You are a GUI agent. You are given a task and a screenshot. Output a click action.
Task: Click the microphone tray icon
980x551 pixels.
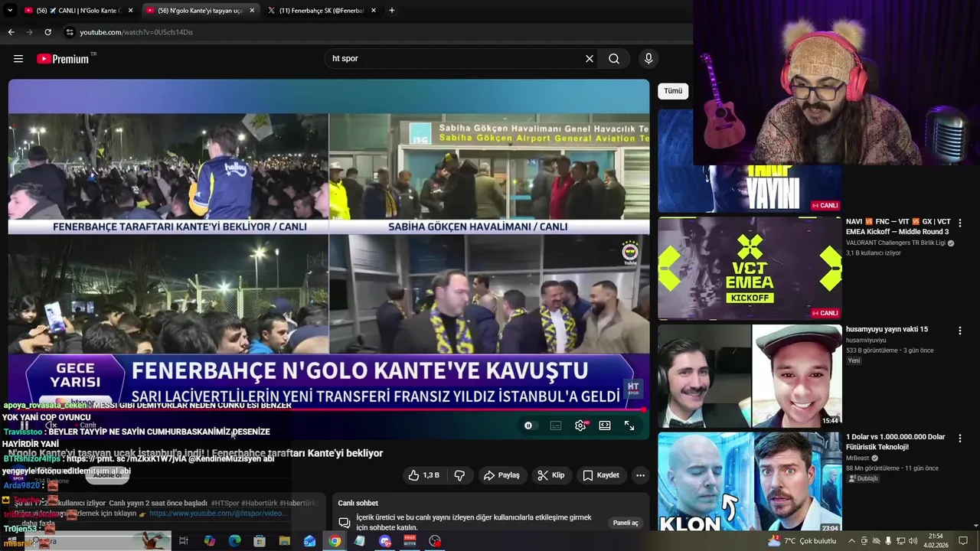[x=889, y=541]
